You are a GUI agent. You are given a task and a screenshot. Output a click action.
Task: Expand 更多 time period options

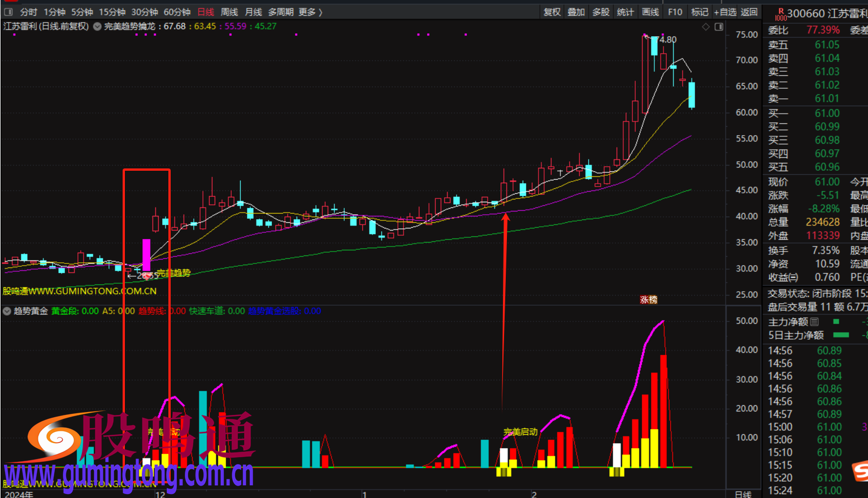(310, 12)
